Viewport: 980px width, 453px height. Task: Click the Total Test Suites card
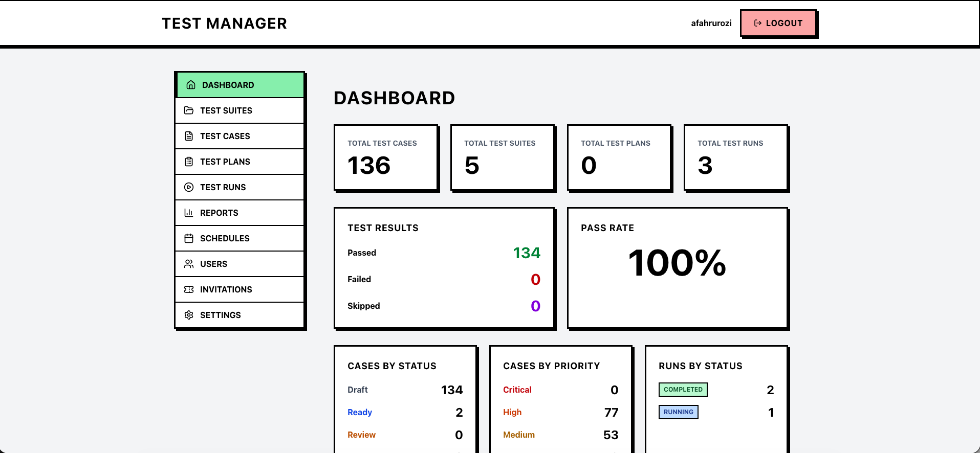(503, 157)
